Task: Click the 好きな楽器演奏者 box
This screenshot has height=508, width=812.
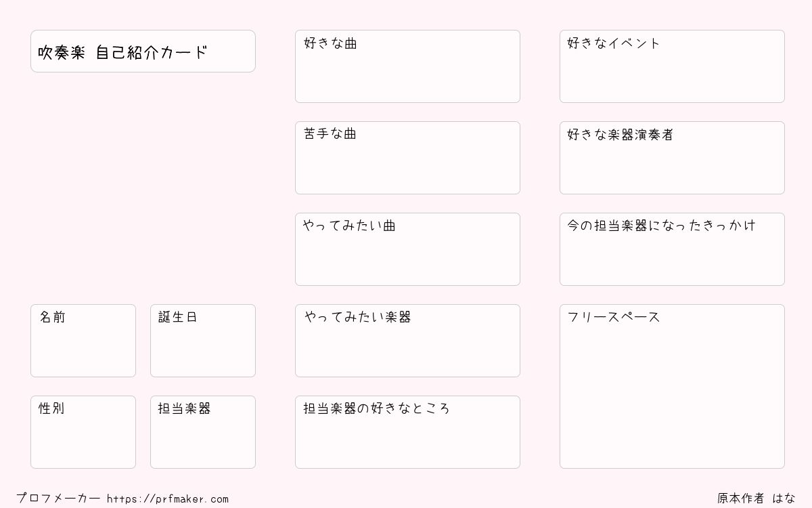Action: pos(672,158)
